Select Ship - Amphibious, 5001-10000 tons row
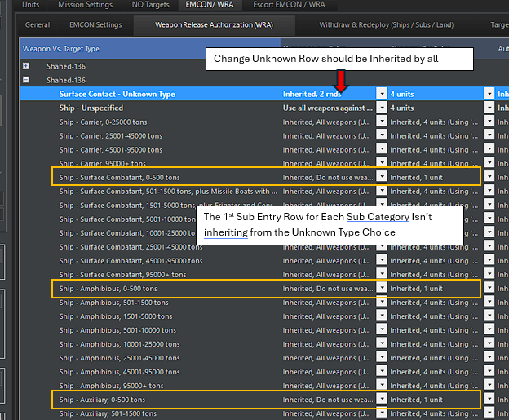 264,330
